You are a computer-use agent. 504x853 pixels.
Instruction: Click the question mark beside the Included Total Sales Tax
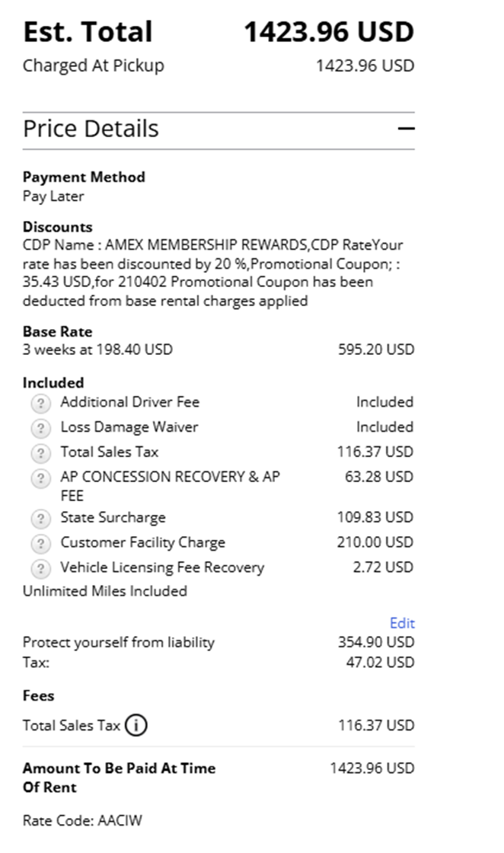coord(43,453)
